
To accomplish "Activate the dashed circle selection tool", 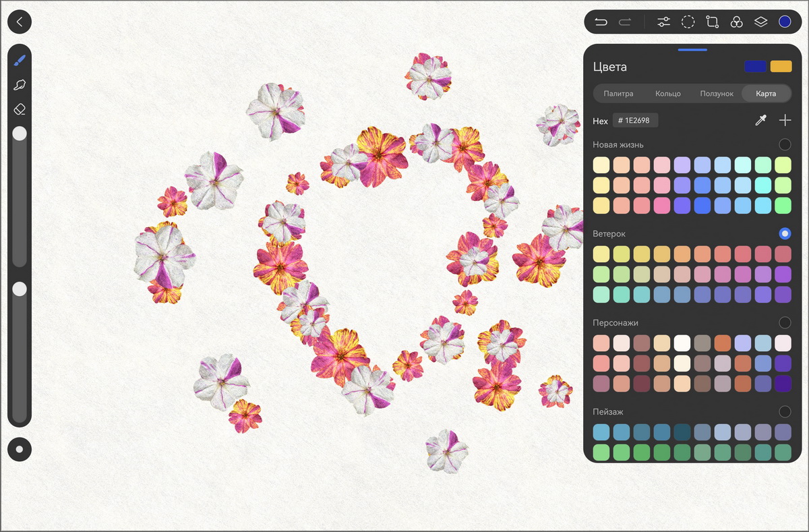I will pos(688,22).
